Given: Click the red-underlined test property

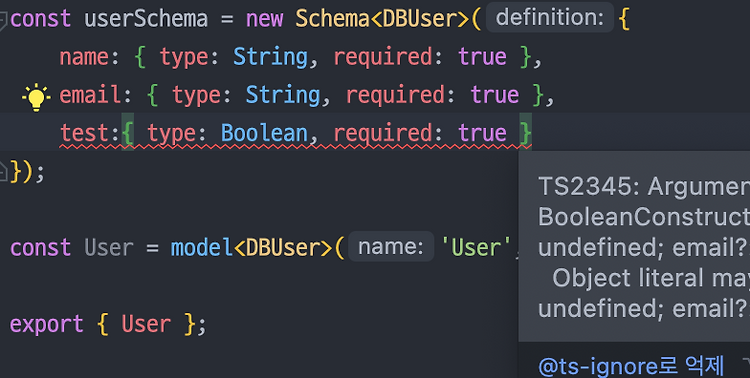Looking at the screenshot, I should coord(85,133).
